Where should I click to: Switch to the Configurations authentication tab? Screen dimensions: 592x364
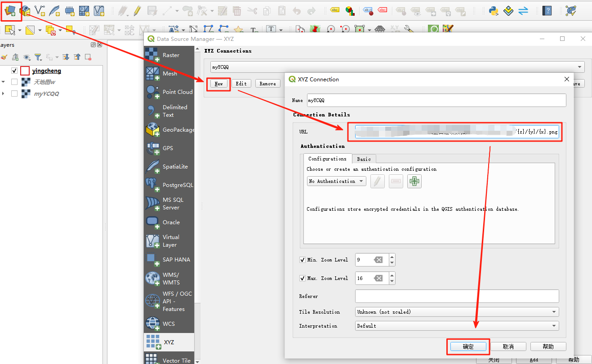tap(327, 159)
